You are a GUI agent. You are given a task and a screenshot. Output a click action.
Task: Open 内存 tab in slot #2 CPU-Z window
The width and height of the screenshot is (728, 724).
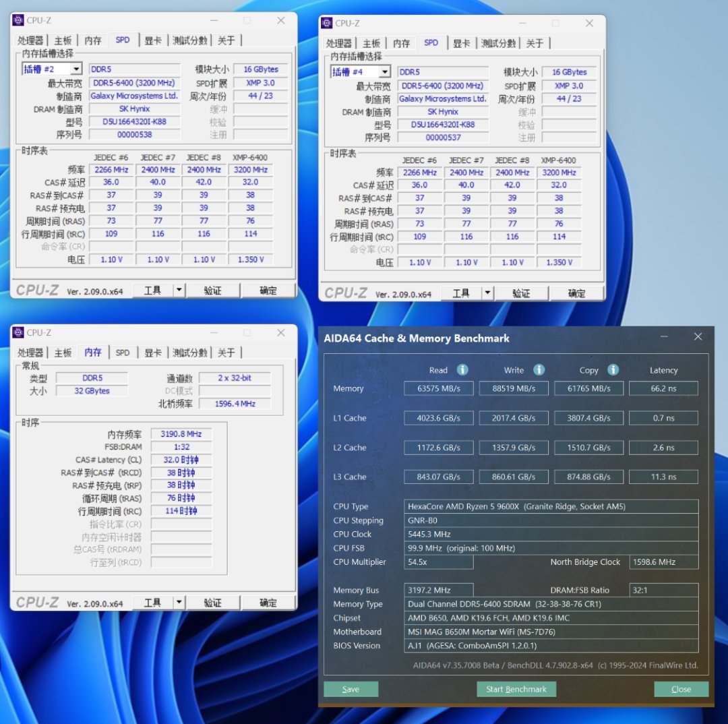[93, 40]
